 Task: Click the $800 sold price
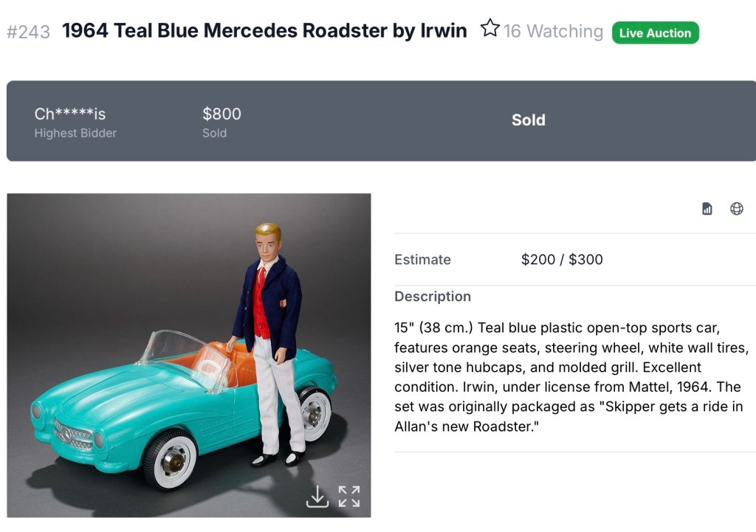221,114
